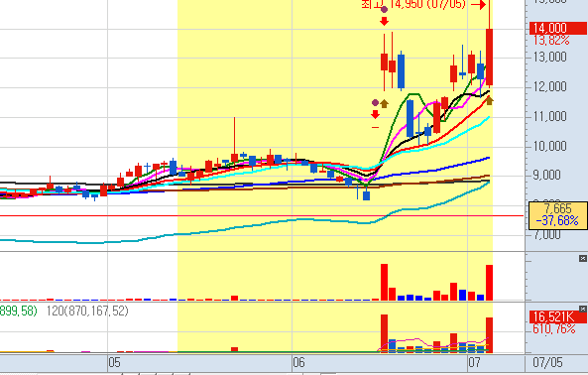Click the red arrow pointing at the 최고 high
Viewport: 588px width, 375px height.
coord(479,5)
